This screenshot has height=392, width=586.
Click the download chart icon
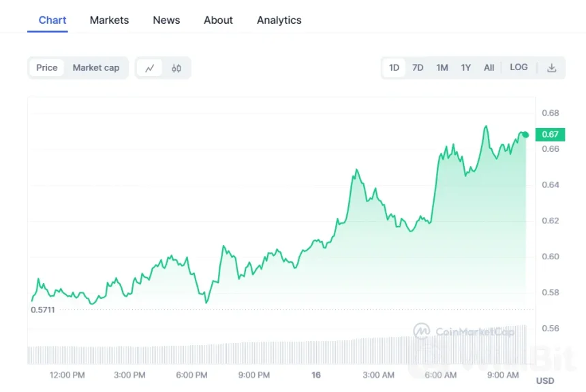click(552, 68)
